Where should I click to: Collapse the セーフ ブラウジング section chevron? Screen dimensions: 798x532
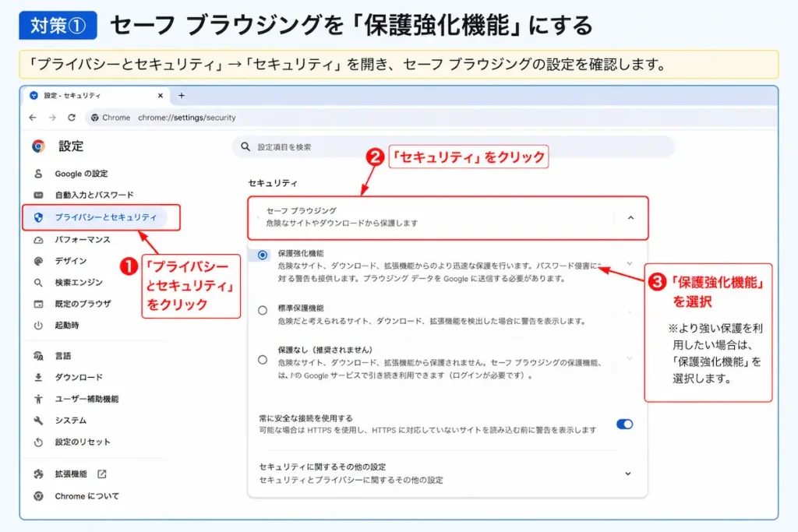point(630,217)
